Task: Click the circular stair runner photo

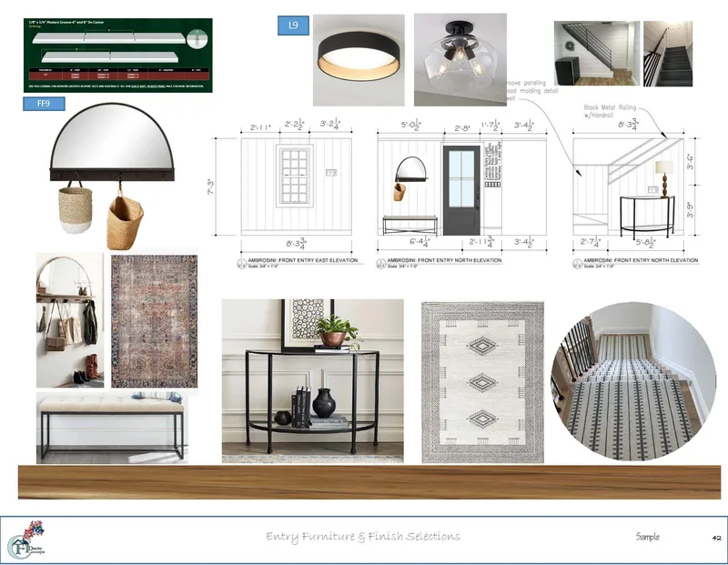Action: click(x=632, y=381)
